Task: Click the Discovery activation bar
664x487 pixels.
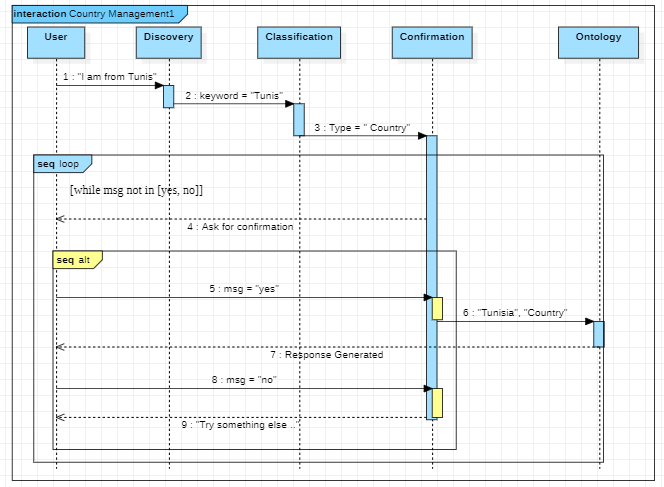Action: click(169, 97)
